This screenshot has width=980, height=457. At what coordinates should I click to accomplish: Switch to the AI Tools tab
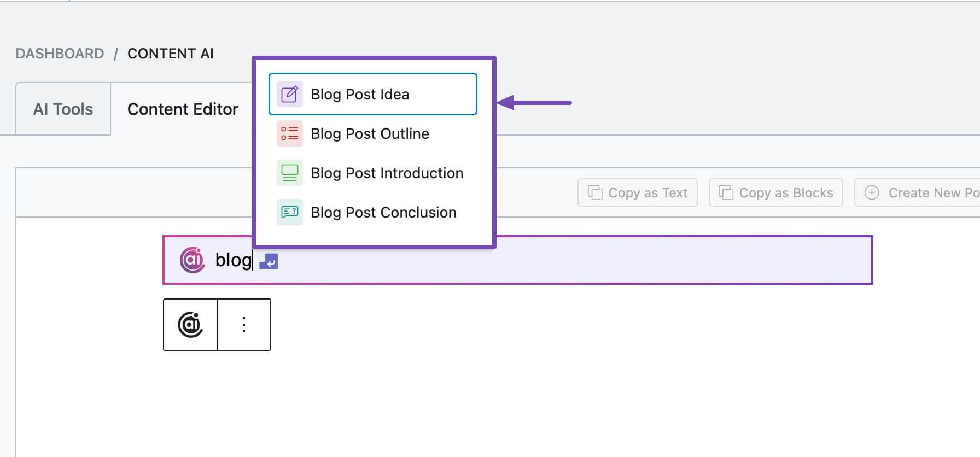coord(63,109)
